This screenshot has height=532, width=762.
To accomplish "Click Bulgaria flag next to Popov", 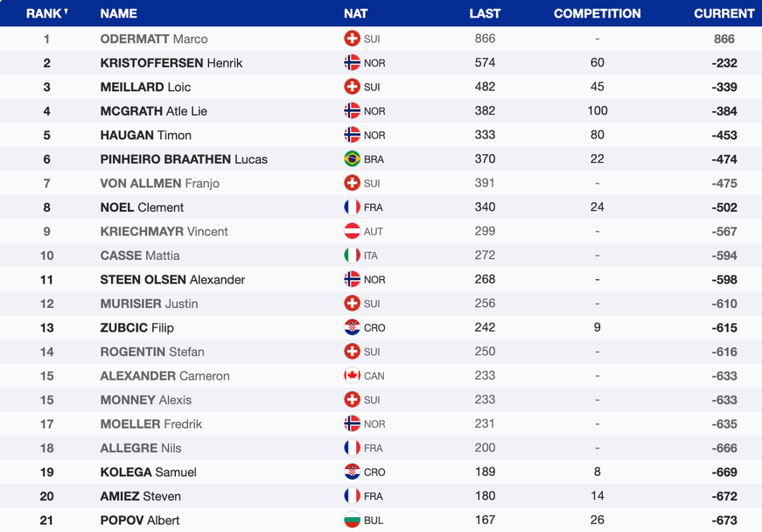I will tap(352, 521).
